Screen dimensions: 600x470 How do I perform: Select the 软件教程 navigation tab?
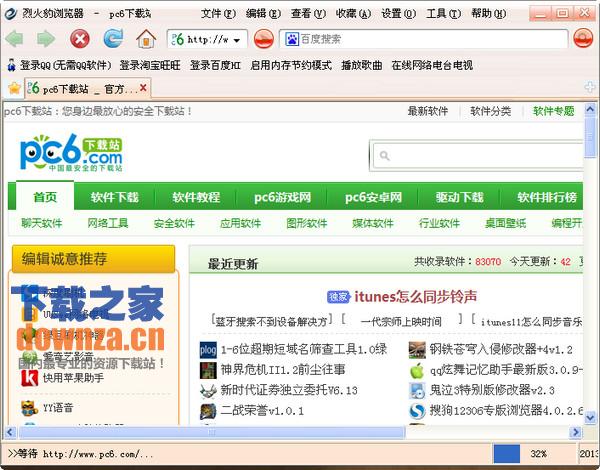tap(196, 197)
